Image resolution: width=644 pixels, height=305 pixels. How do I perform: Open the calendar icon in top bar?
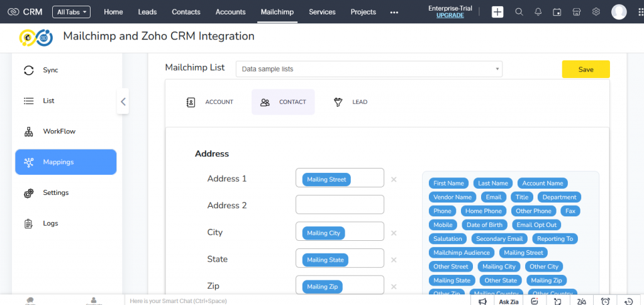pyautogui.click(x=557, y=12)
